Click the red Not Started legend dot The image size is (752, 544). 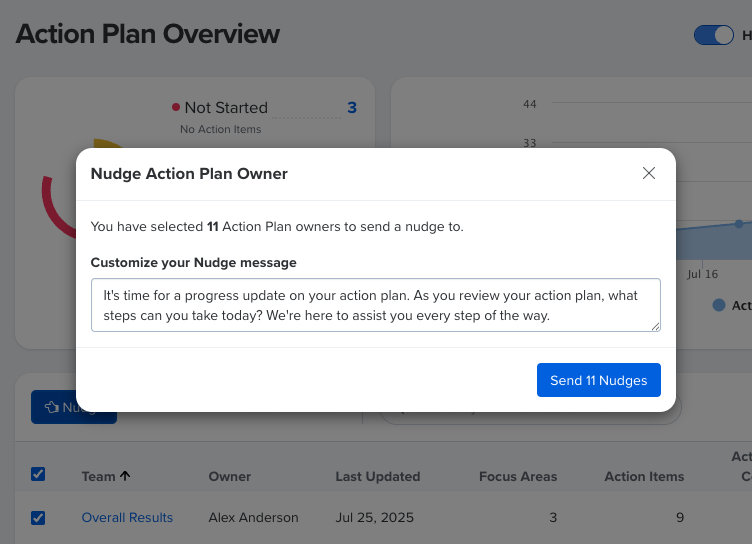point(176,108)
